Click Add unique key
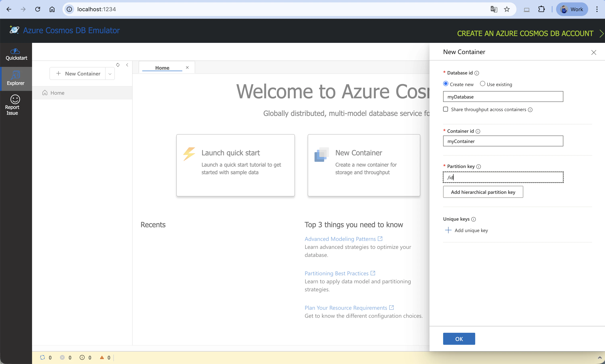 (467, 230)
